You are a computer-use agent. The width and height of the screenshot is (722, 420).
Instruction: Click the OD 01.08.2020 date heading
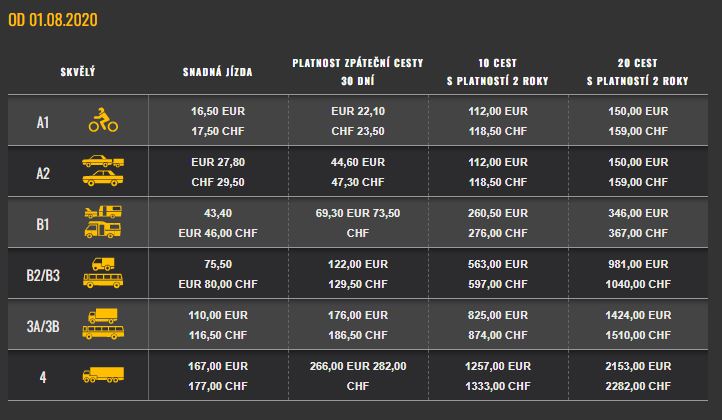pyautogui.click(x=53, y=19)
